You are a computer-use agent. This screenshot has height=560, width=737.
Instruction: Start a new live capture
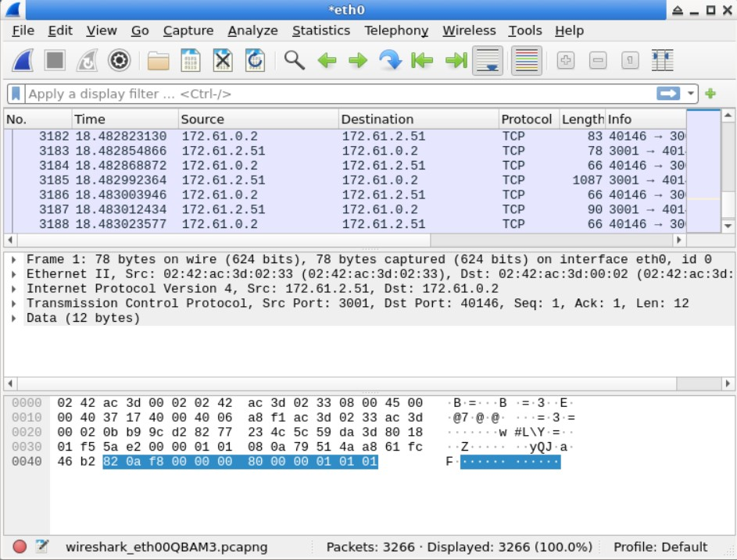point(22,60)
